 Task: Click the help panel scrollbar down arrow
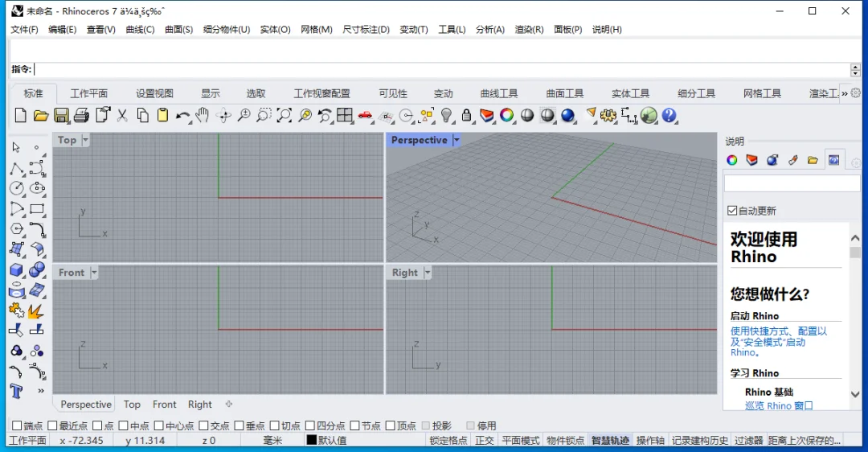point(855,394)
